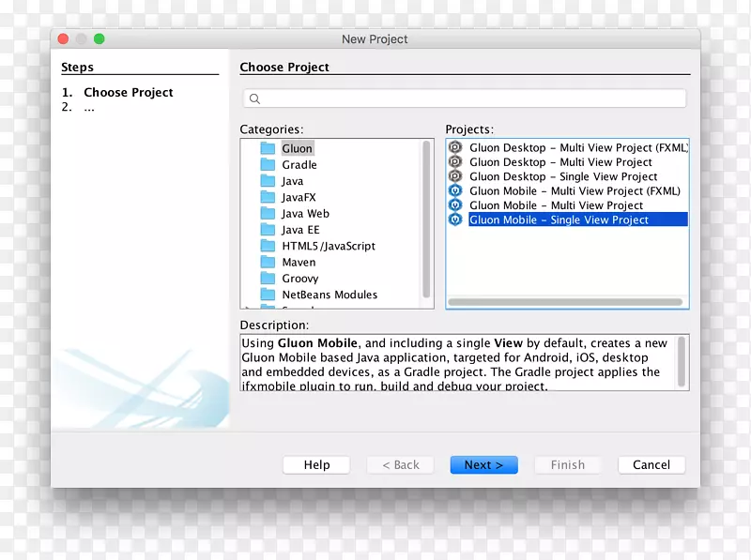Image resolution: width=751 pixels, height=560 pixels.
Task: Click the search magnifier icon
Action: click(x=253, y=98)
